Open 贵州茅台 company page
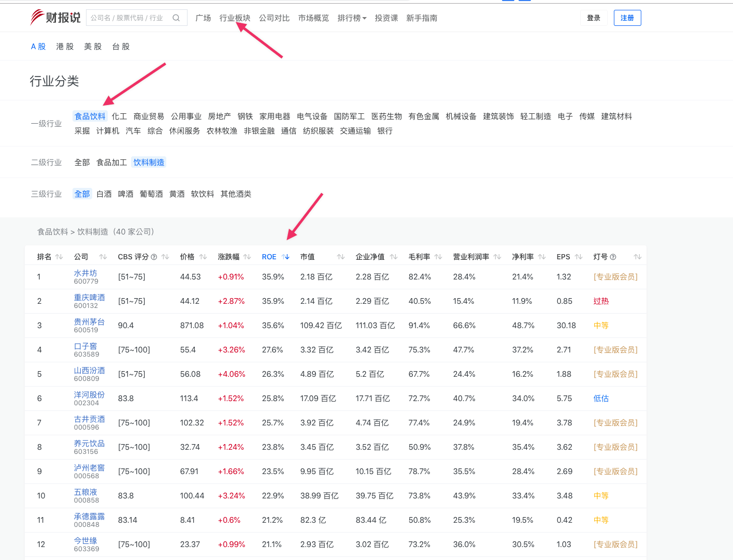 (89, 321)
